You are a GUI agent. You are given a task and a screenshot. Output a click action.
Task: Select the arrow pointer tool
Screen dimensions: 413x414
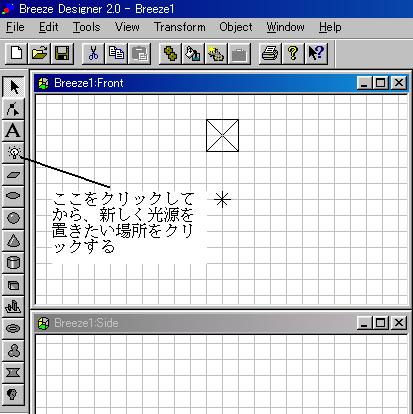13,87
